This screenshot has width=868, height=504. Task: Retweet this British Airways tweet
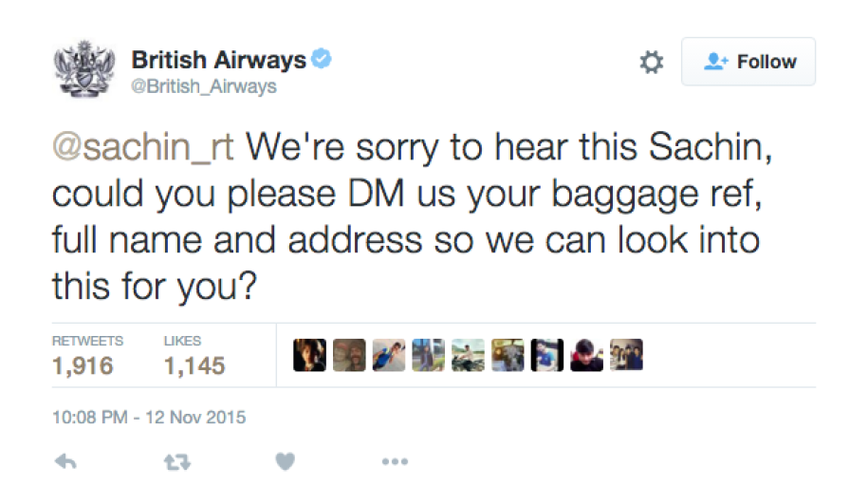point(177,461)
